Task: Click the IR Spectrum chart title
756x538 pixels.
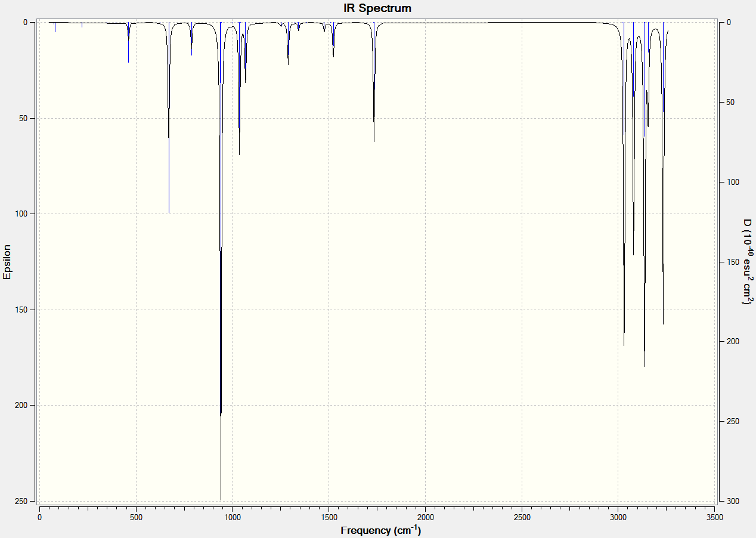Action: pyautogui.click(x=377, y=8)
